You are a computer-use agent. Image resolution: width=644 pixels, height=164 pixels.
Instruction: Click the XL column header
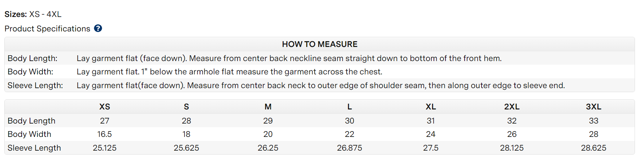click(431, 107)
